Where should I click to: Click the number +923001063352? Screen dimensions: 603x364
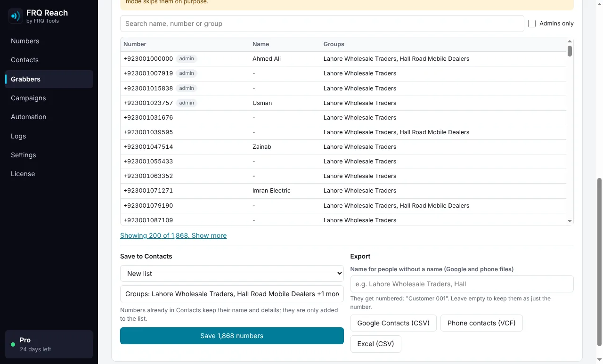click(x=148, y=176)
